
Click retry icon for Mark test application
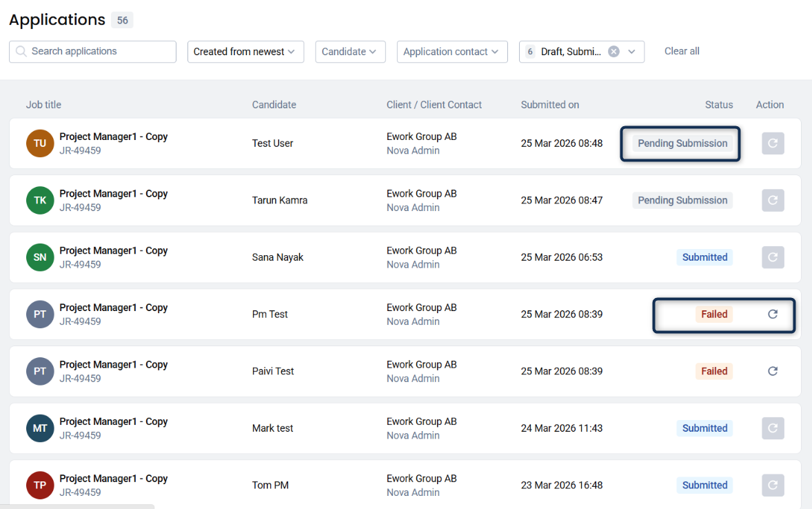point(773,428)
